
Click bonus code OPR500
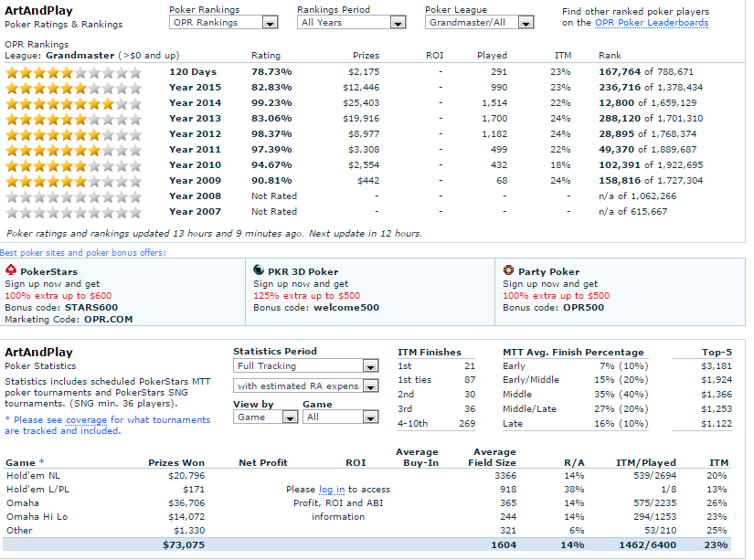click(583, 308)
